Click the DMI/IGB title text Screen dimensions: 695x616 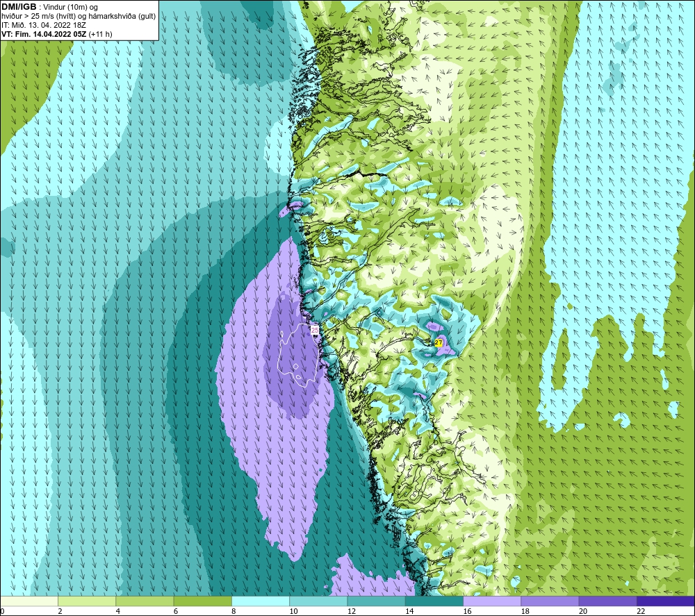(x=19, y=7)
